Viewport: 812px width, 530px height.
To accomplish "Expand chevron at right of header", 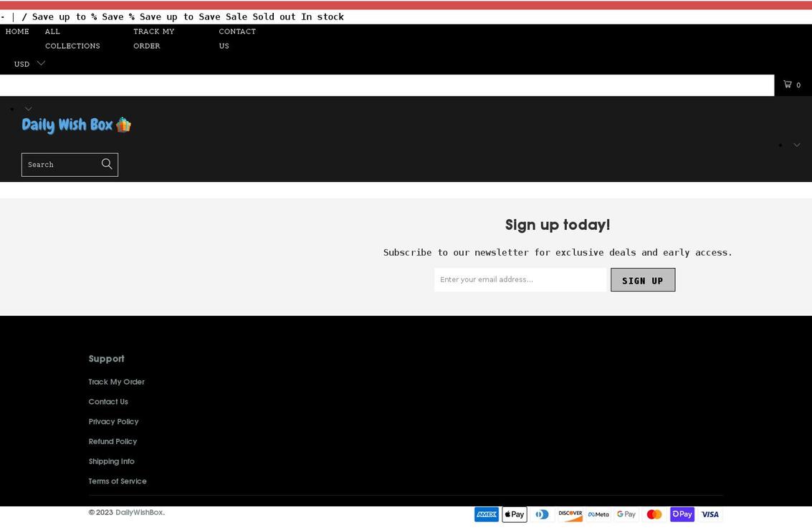I will [x=797, y=145].
